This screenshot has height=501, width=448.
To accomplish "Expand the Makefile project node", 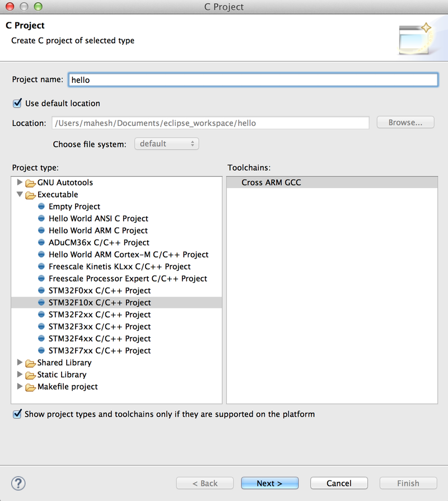I will pos(20,387).
